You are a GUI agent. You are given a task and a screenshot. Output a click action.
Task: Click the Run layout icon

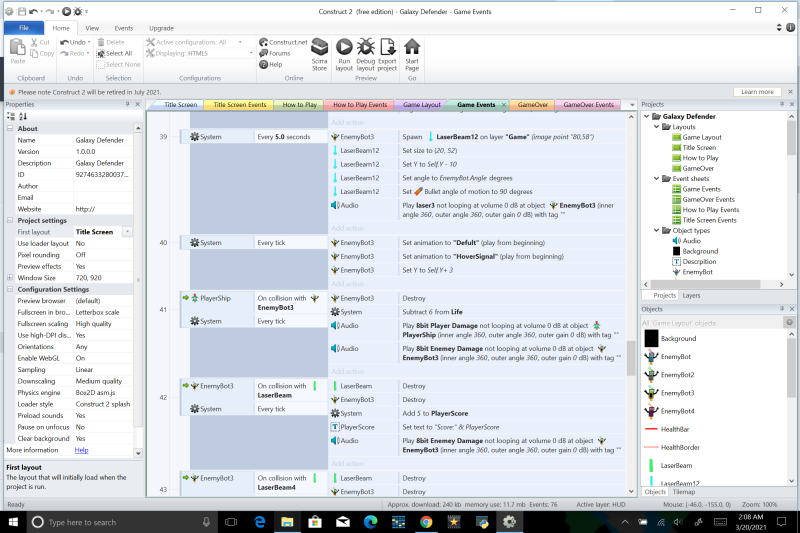tap(344, 54)
